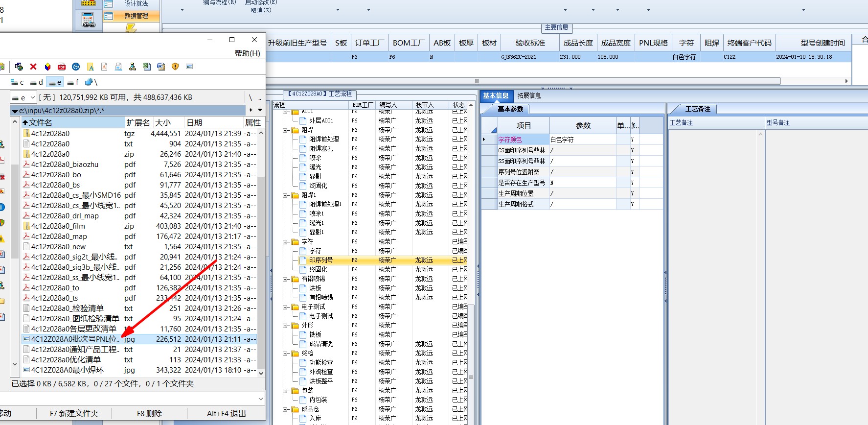Image resolution: width=868 pixels, height=425 pixels.
Task: Click the picture viewer toolbar icon
Action: pos(189,67)
